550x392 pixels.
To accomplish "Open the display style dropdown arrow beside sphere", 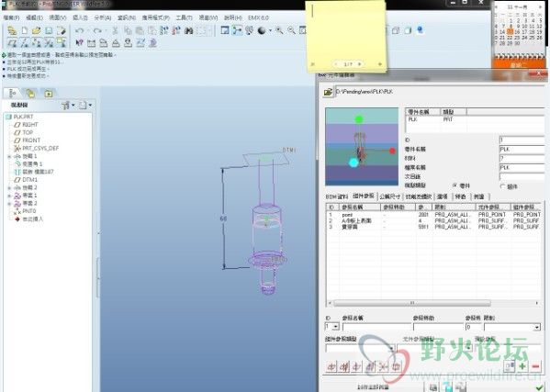I will click(270, 31).
